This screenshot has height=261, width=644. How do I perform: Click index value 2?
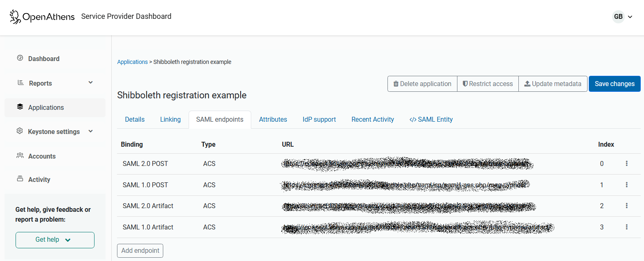[601, 206]
